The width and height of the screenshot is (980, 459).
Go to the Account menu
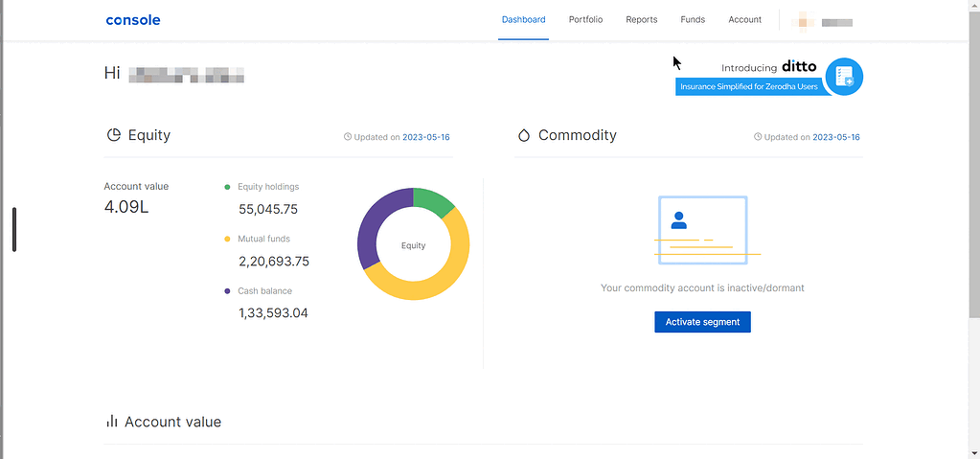744,20
